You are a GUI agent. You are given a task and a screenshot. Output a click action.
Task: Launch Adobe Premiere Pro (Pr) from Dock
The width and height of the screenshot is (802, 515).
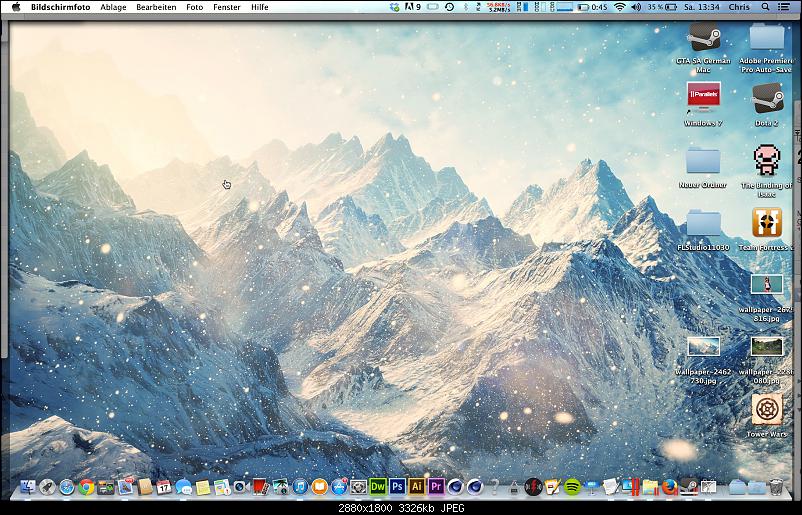(x=436, y=487)
